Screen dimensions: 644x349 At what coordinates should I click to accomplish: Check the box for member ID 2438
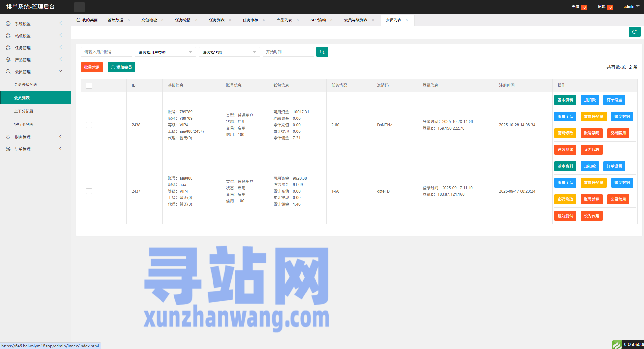pos(89,125)
